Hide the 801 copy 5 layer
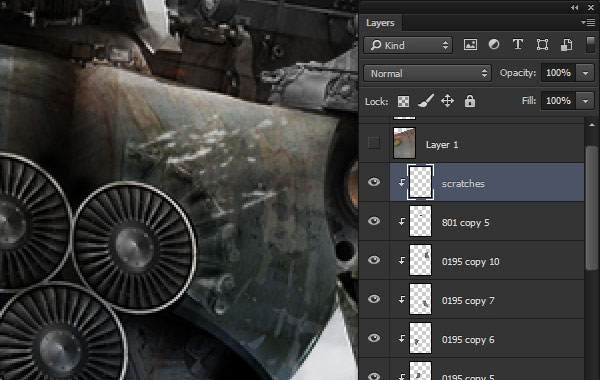The image size is (600, 380). click(x=374, y=221)
